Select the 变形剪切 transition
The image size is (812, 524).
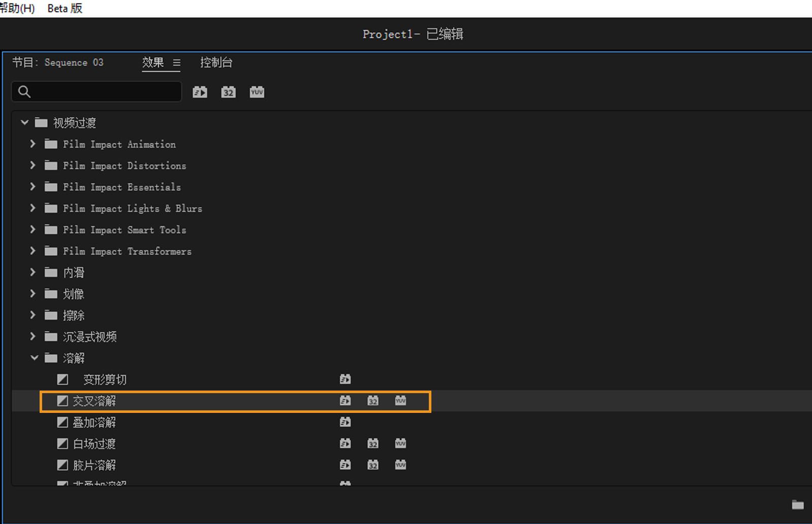[105, 379]
